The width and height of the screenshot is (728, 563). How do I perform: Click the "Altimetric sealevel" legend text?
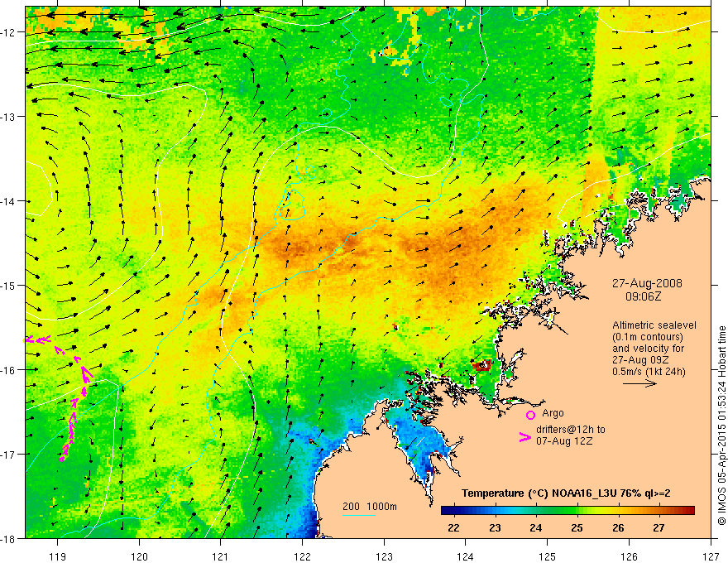[654, 325]
